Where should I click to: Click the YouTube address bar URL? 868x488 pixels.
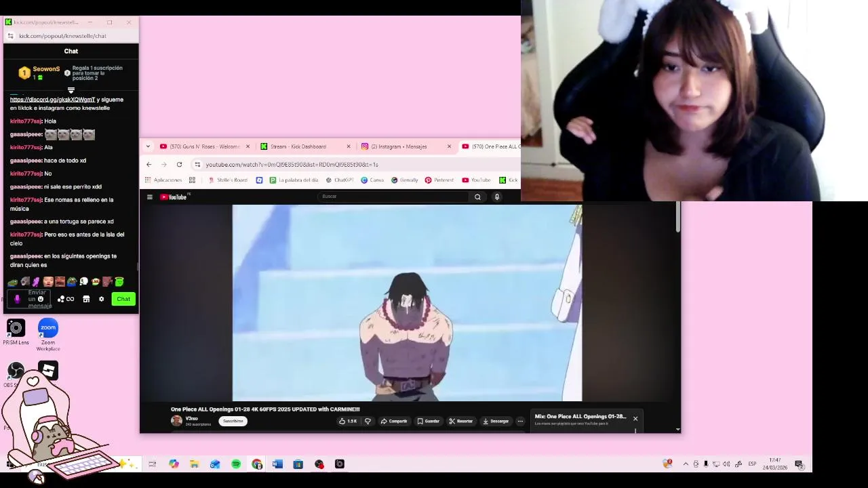(x=292, y=165)
